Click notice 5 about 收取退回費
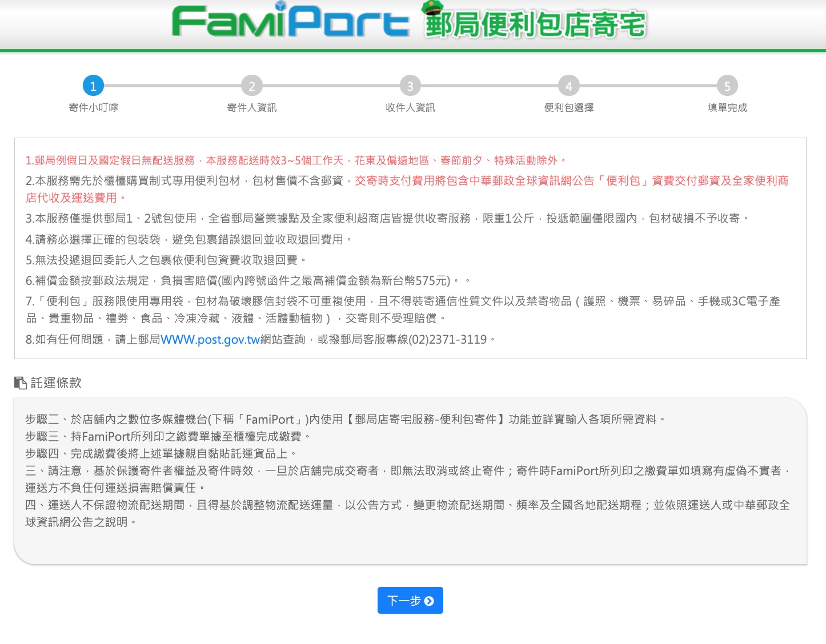826x644 pixels. pos(166,260)
